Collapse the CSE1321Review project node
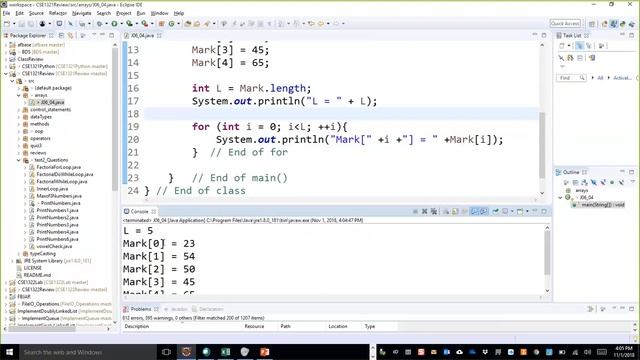Screen dimensions: 640x360 6,74
